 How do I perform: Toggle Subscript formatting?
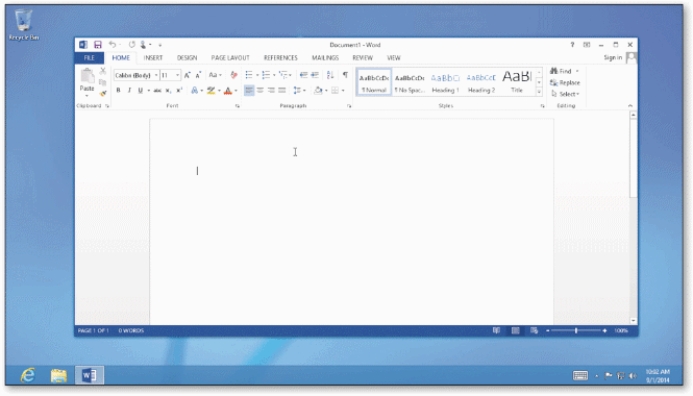(168, 90)
